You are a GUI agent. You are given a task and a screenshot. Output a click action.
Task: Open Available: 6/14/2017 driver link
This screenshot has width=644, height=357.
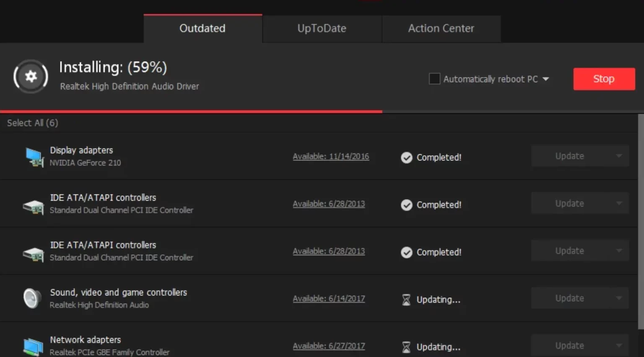pos(329,298)
